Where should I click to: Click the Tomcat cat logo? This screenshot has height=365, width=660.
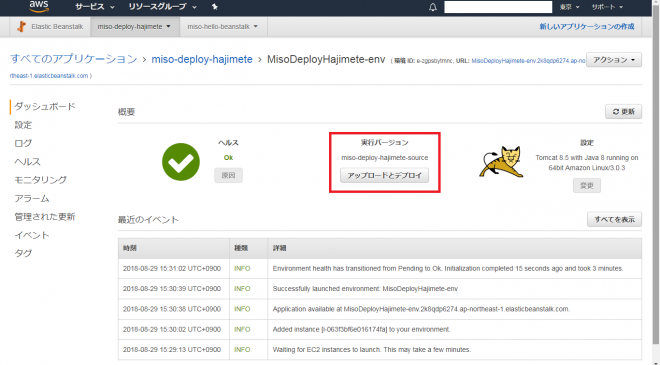[x=502, y=162]
